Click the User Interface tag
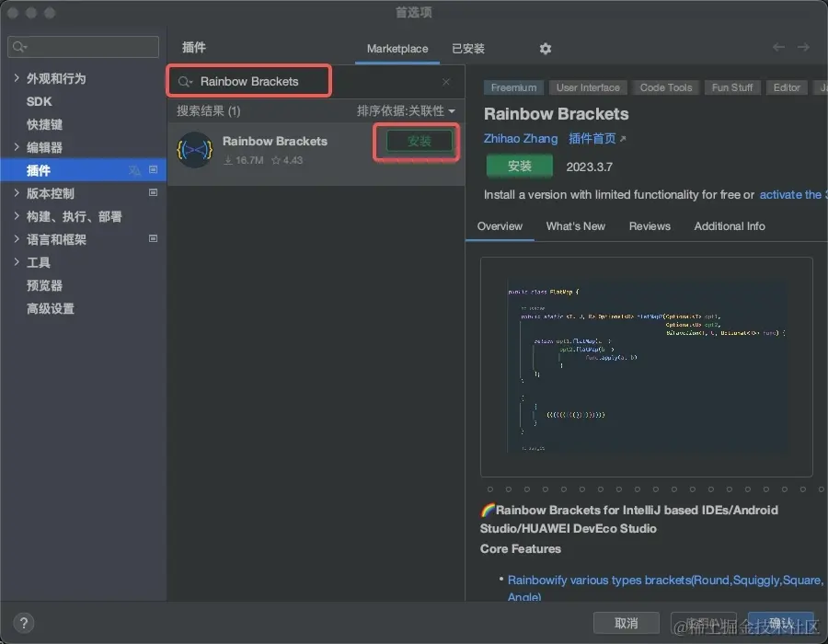 pyautogui.click(x=588, y=87)
